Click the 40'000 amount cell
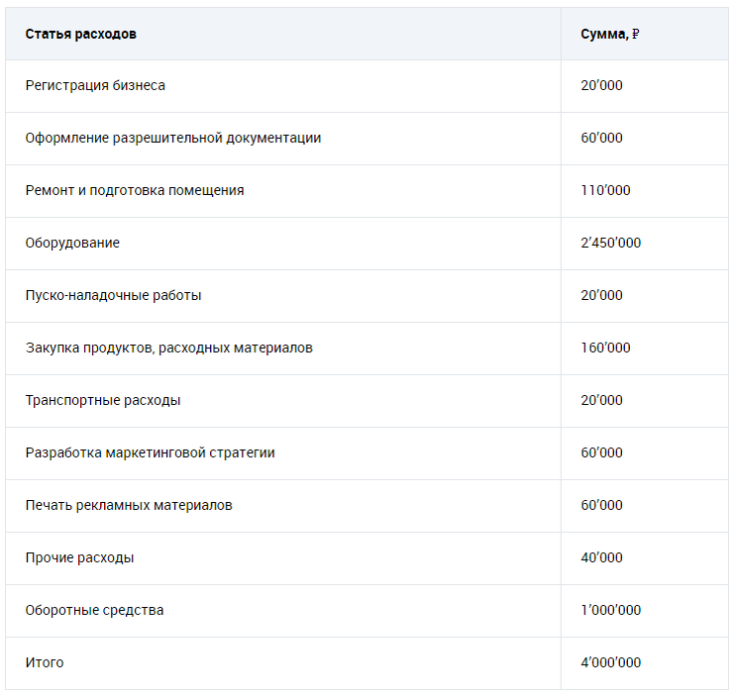Viewport: 735px width, 700px height. pyautogui.click(x=601, y=557)
